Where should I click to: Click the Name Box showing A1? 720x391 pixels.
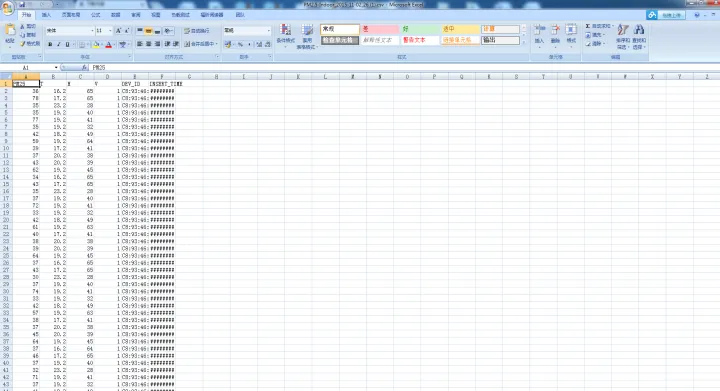[27, 67]
